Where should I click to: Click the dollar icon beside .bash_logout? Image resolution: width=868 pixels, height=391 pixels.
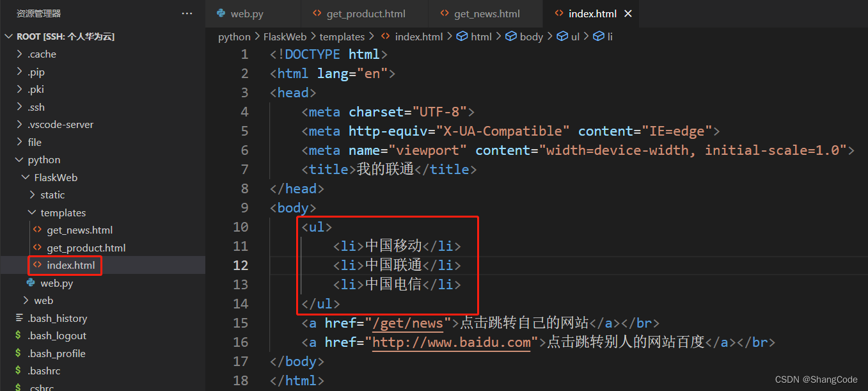19,335
